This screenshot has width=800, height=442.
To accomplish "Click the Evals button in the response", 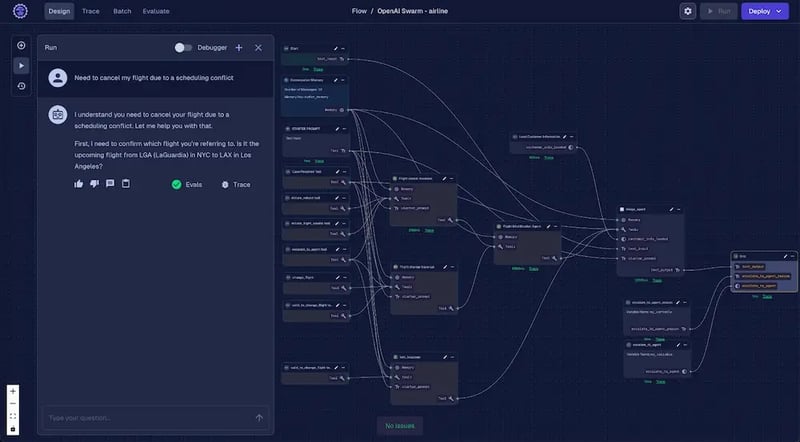I will pyautogui.click(x=187, y=185).
